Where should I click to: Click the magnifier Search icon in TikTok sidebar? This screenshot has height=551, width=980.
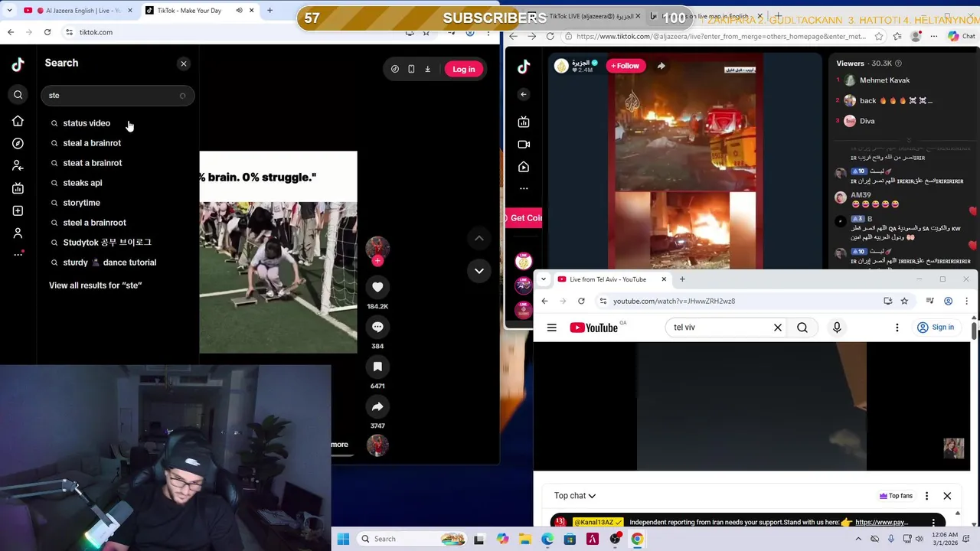coord(18,95)
